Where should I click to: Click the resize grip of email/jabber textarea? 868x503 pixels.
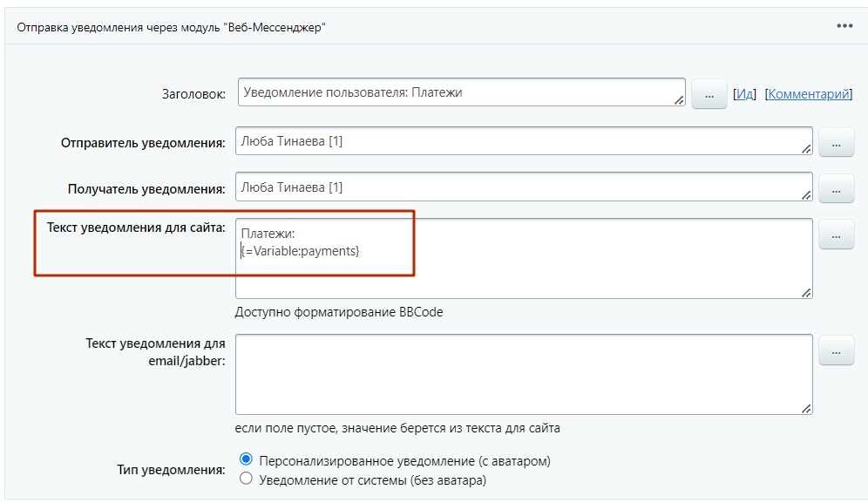[x=807, y=407]
